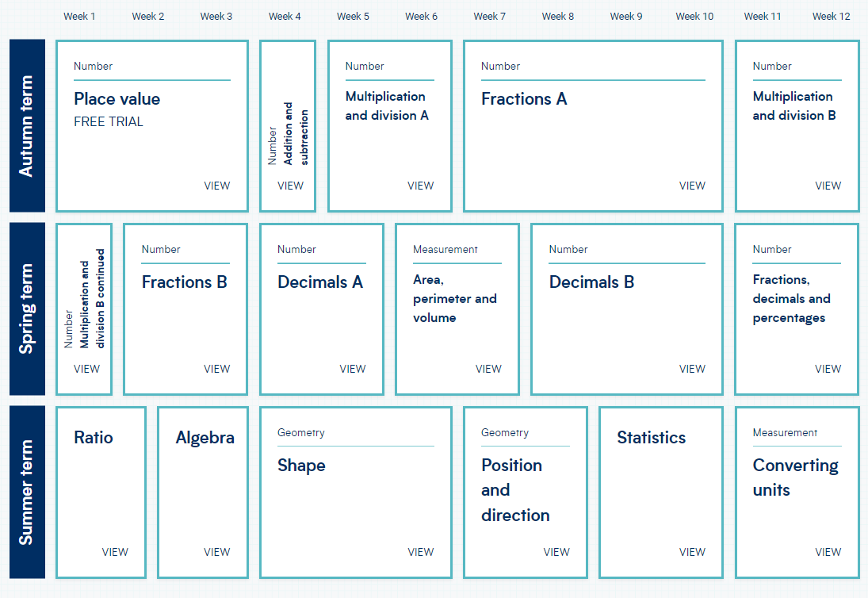This screenshot has width=868, height=598.
Task: Select the Summer term label
Action: (27, 493)
